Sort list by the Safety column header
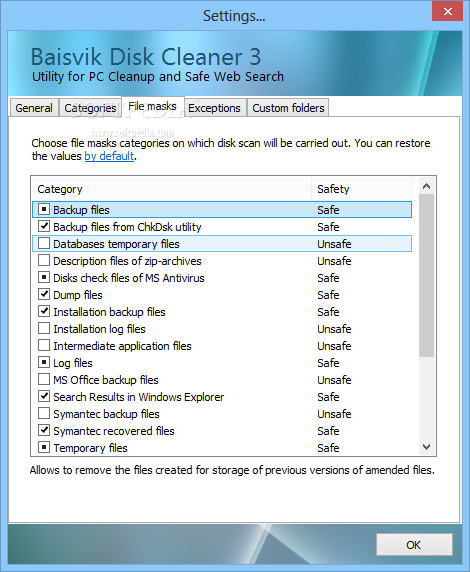The height and width of the screenshot is (572, 470). point(362,189)
